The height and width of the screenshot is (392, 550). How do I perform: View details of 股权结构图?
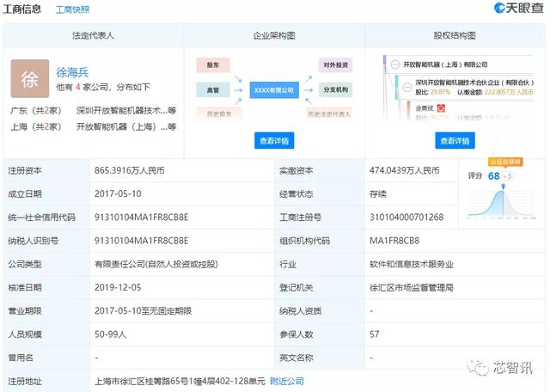(x=455, y=141)
